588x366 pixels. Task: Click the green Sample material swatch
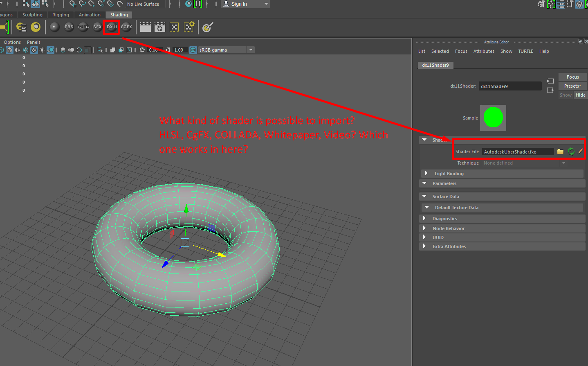493,117
